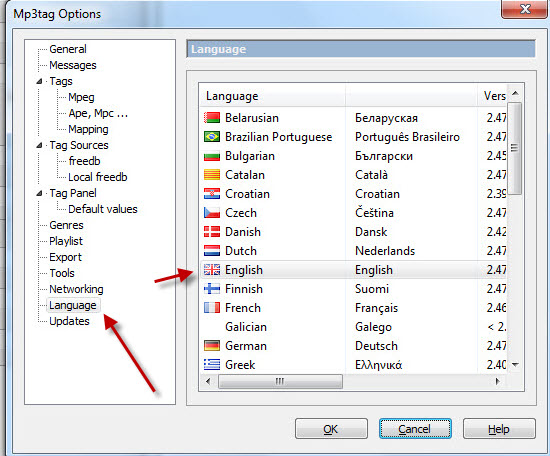
Task: Click the Finnish flag icon
Action: pyautogui.click(x=212, y=289)
